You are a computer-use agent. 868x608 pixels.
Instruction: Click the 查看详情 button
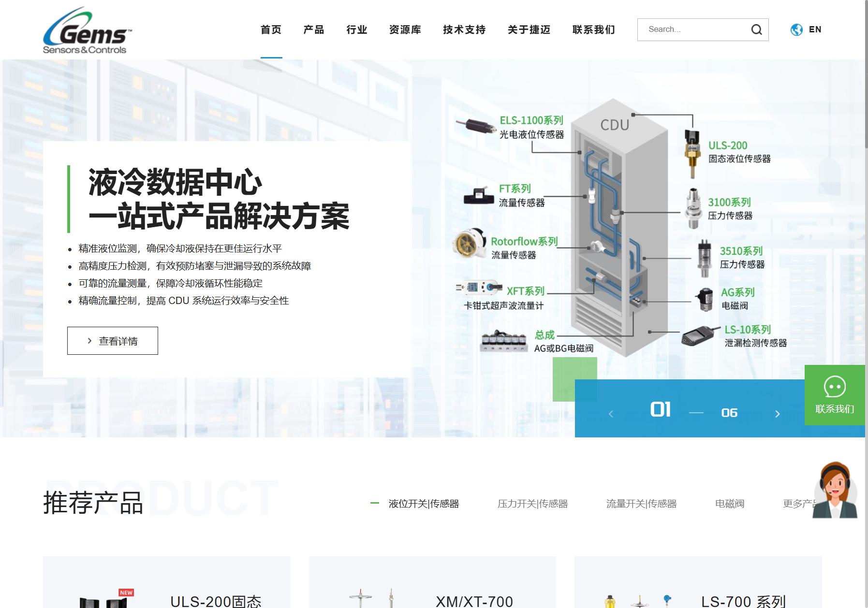click(113, 341)
